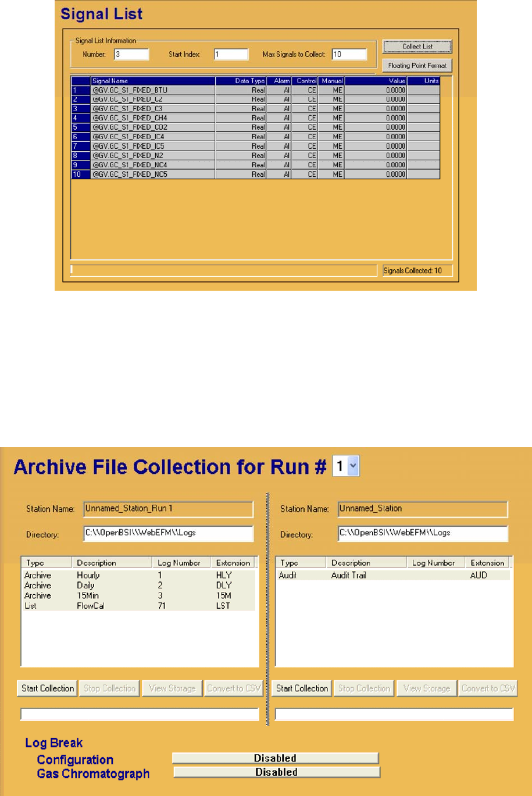Click Type header in audit list

pyautogui.click(x=301, y=563)
